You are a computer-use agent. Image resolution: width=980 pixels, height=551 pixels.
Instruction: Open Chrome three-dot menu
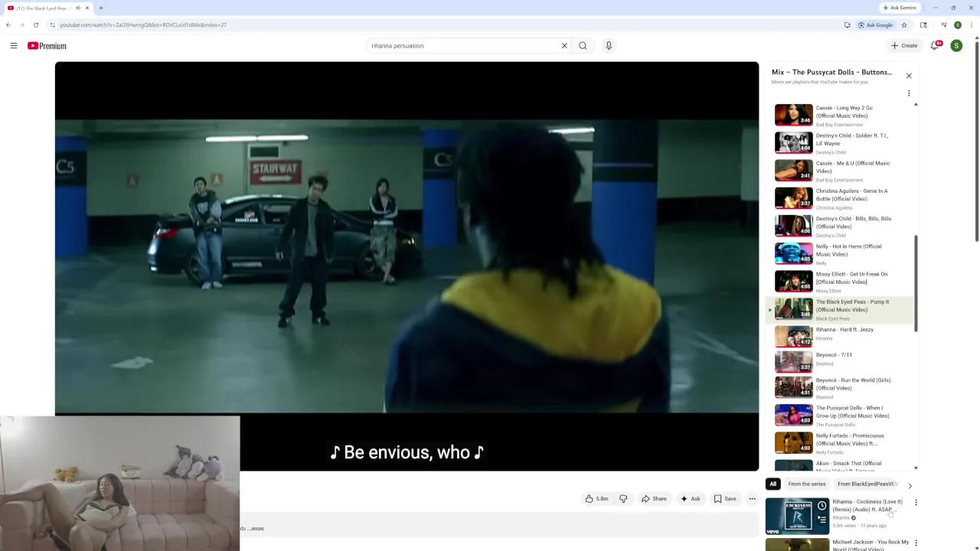coord(970,25)
